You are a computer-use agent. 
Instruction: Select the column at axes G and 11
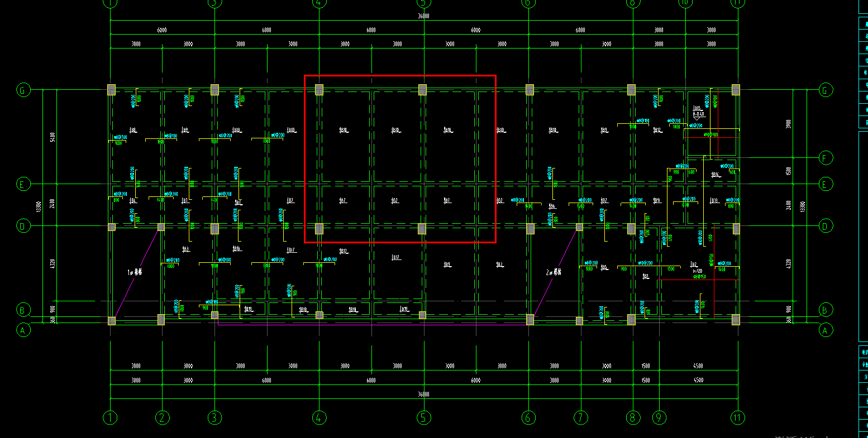tap(736, 89)
